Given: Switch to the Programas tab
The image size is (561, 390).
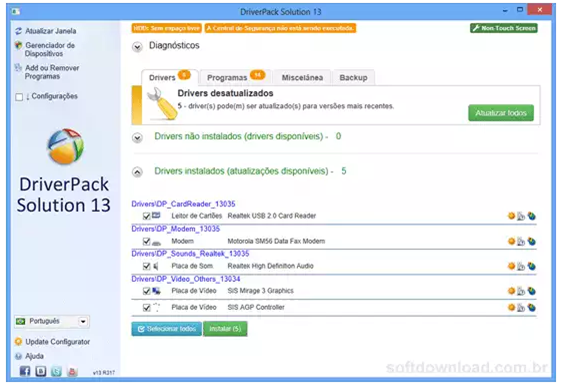Looking at the screenshot, I should (x=236, y=77).
